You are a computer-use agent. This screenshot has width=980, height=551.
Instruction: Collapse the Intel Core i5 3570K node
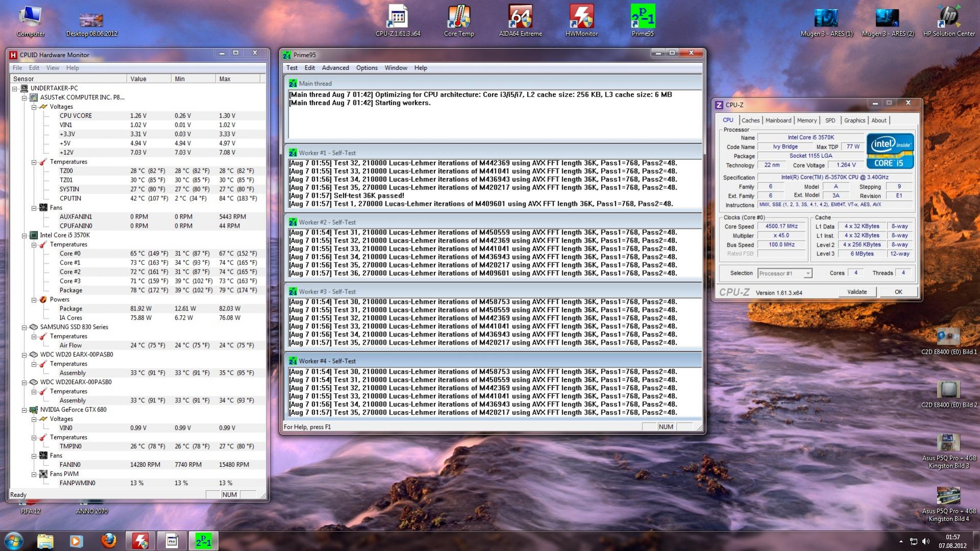click(x=24, y=235)
